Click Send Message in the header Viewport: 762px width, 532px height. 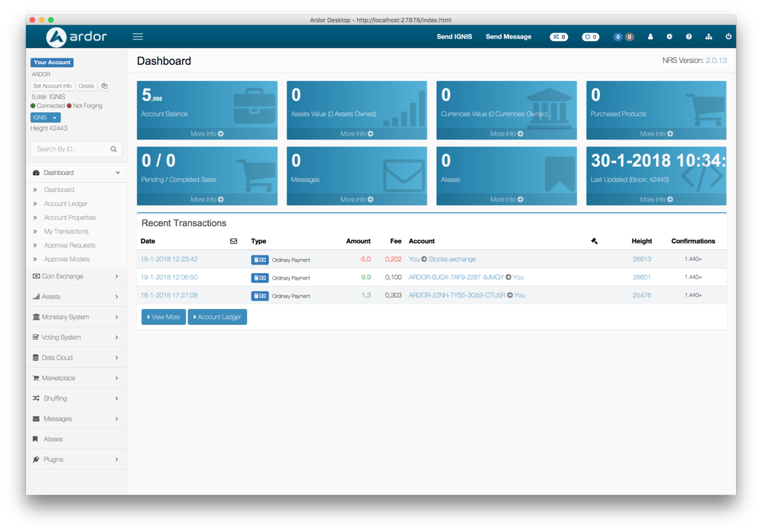509,37
